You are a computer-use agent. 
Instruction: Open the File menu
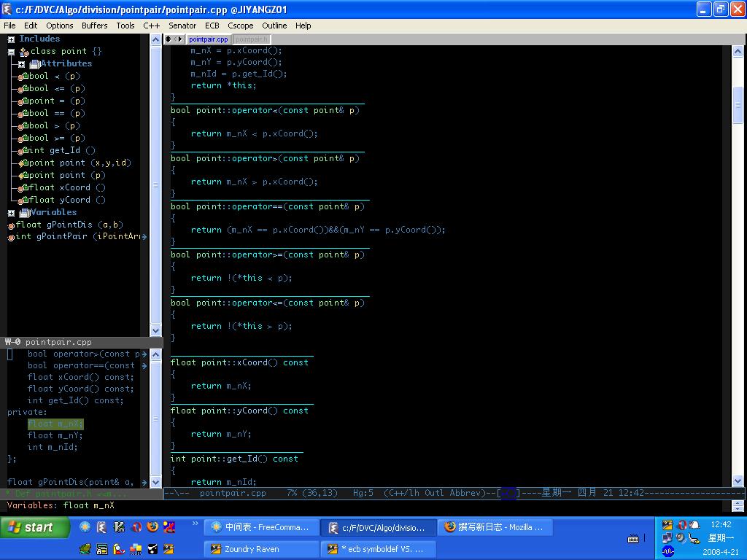point(9,26)
